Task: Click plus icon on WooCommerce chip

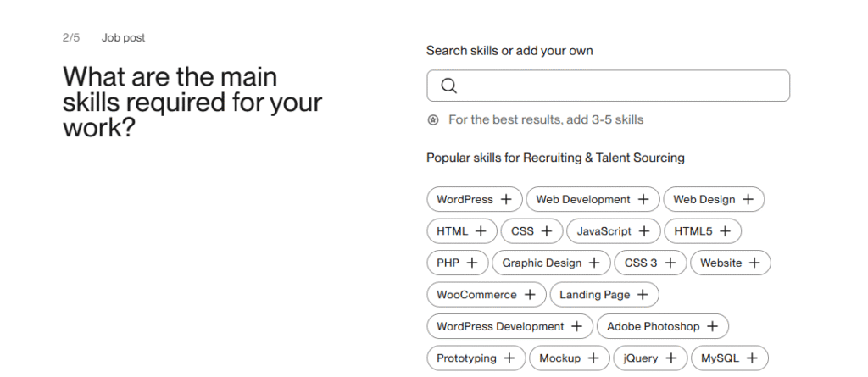Action: (x=530, y=295)
